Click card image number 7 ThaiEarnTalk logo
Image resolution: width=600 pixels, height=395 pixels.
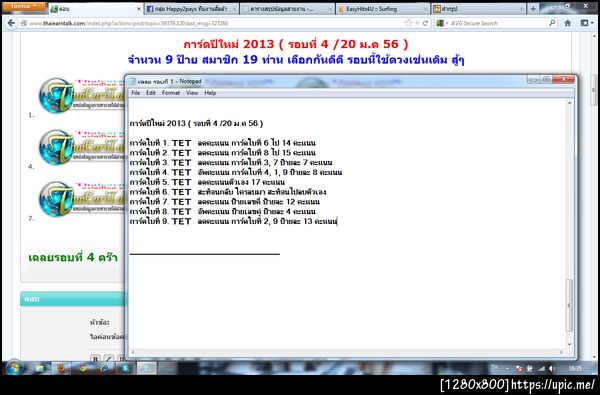coord(82,199)
